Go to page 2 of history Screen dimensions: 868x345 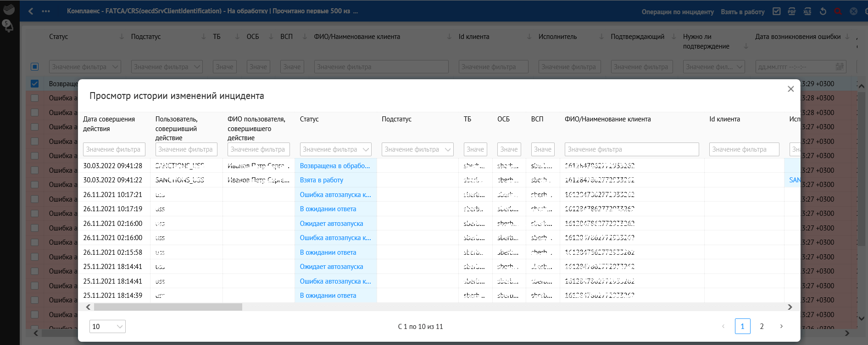pos(762,326)
